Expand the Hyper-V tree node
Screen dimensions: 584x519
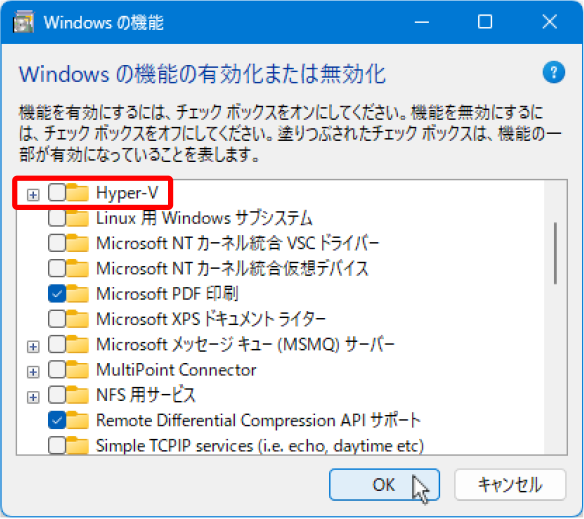pyautogui.click(x=33, y=194)
